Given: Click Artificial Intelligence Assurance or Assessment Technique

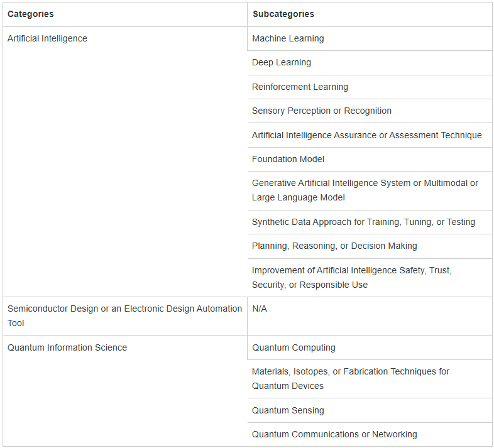Looking at the screenshot, I should click(x=366, y=135).
